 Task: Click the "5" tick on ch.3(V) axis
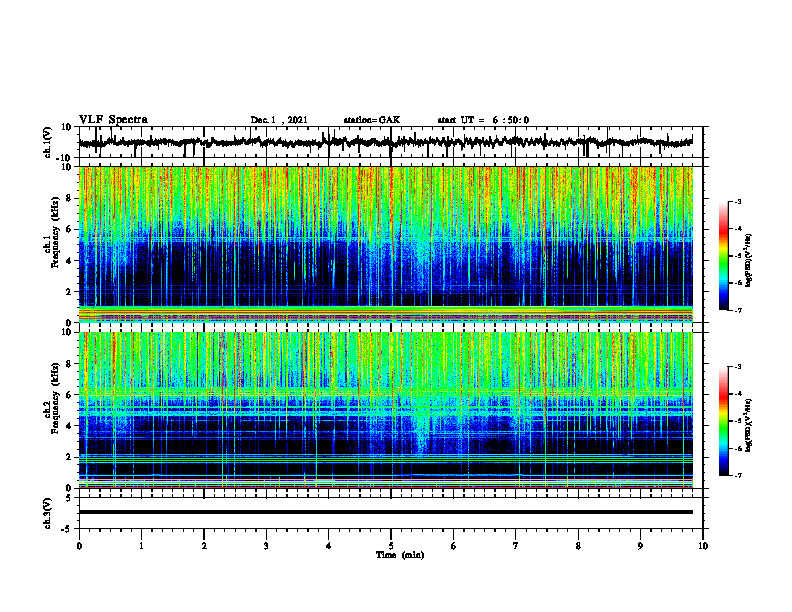point(69,498)
